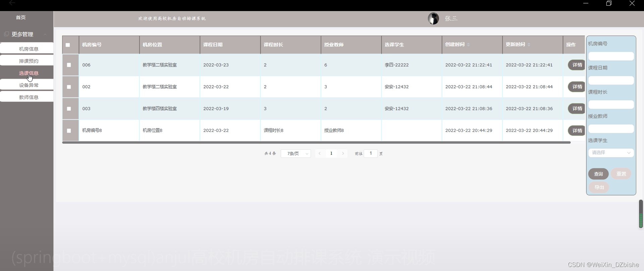The image size is (644, 271).
Task: Check the row checkbox for 机房编号 002
Action: click(69, 87)
